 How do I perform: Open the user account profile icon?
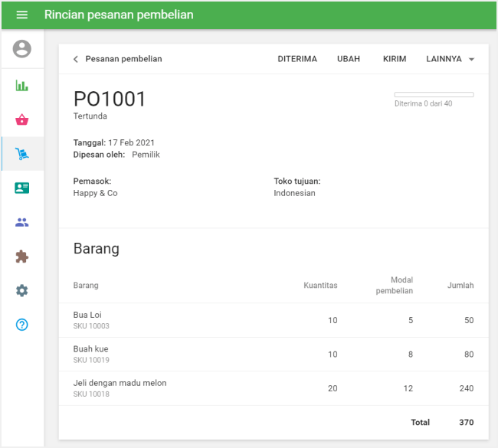pyautogui.click(x=22, y=49)
